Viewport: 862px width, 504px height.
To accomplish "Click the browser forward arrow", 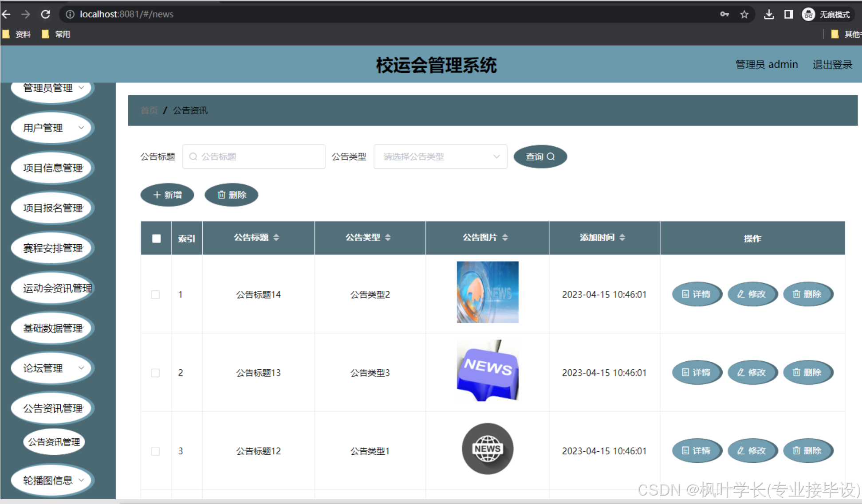I will click(x=26, y=14).
